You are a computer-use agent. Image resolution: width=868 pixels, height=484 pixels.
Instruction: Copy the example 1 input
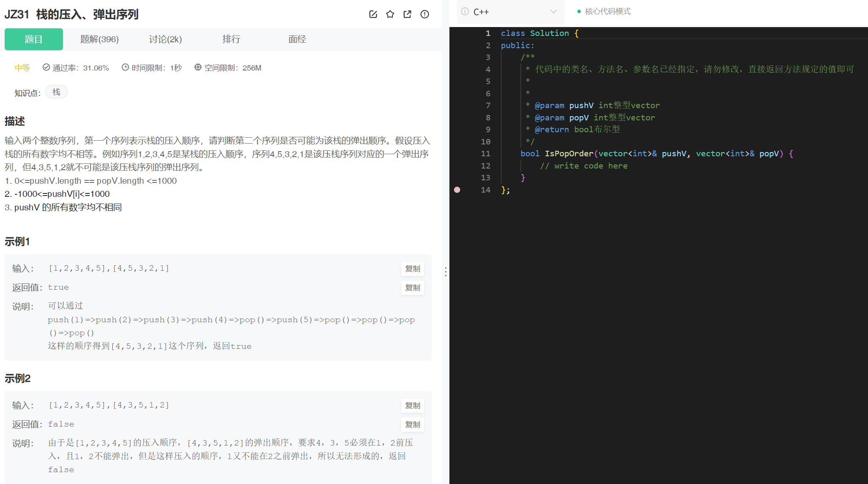[413, 269]
